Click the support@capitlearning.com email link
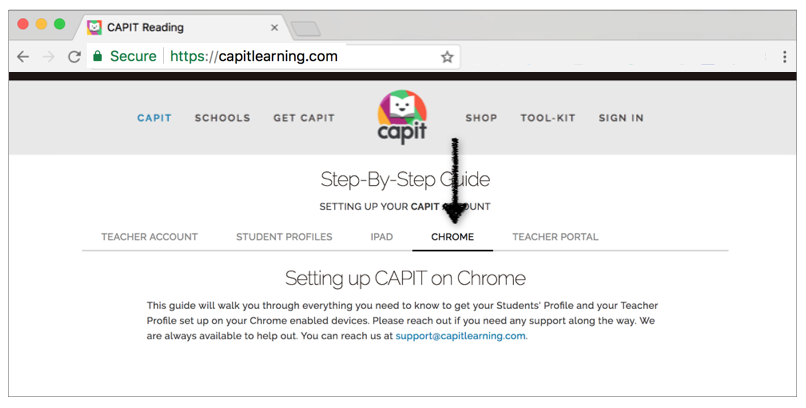This screenshot has height=408, width=806. coord(461,336)
